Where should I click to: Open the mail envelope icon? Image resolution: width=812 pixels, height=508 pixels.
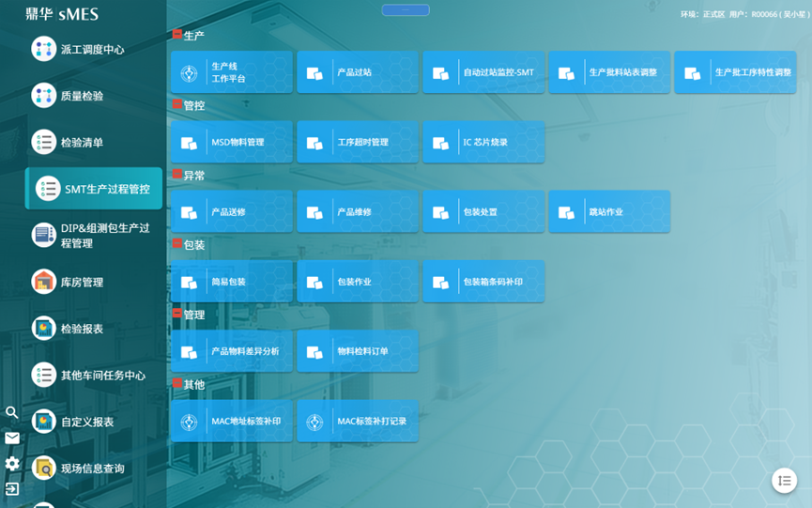point(12,438)
